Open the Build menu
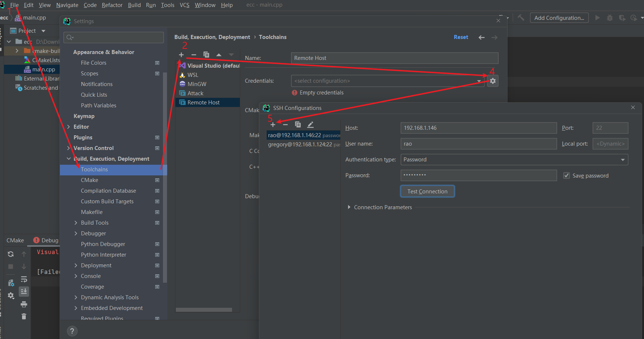Screen dimensions: 644x339 click(134, 5)
